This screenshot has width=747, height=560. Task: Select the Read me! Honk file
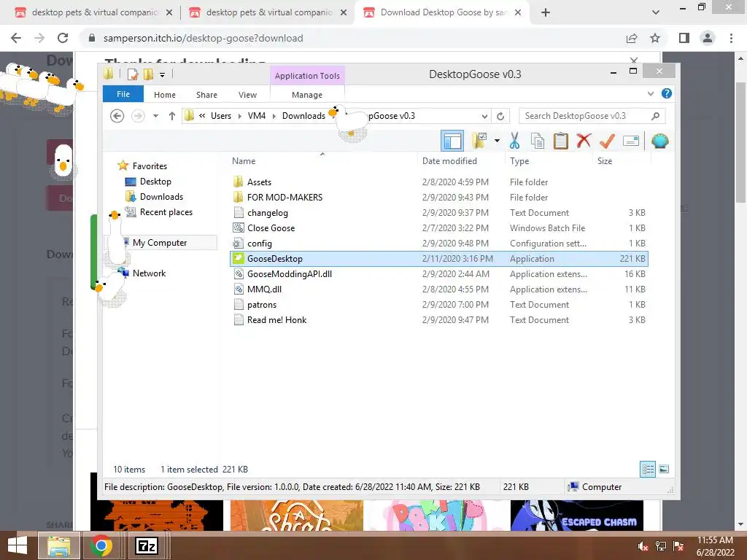coord(276,320)
